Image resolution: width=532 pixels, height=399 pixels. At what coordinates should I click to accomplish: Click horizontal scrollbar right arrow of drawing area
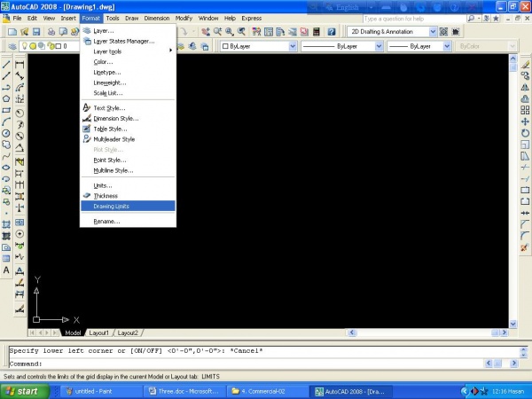(505, 332)
